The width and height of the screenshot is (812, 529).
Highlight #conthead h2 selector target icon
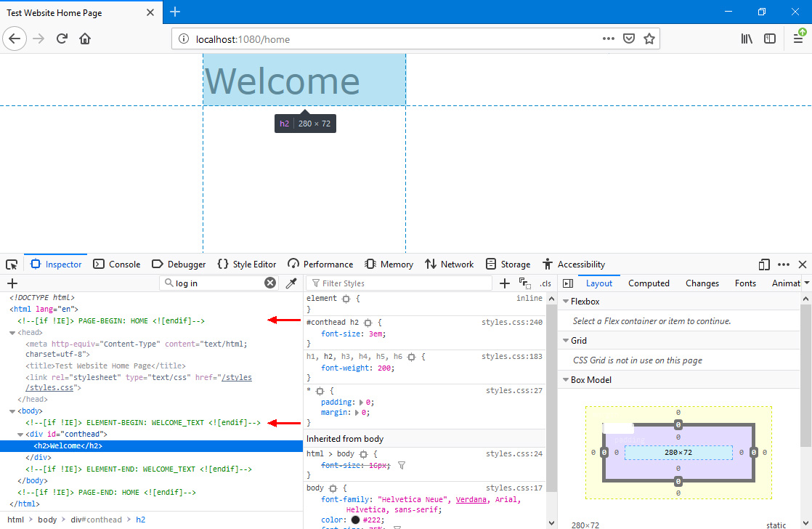(368, 323)
